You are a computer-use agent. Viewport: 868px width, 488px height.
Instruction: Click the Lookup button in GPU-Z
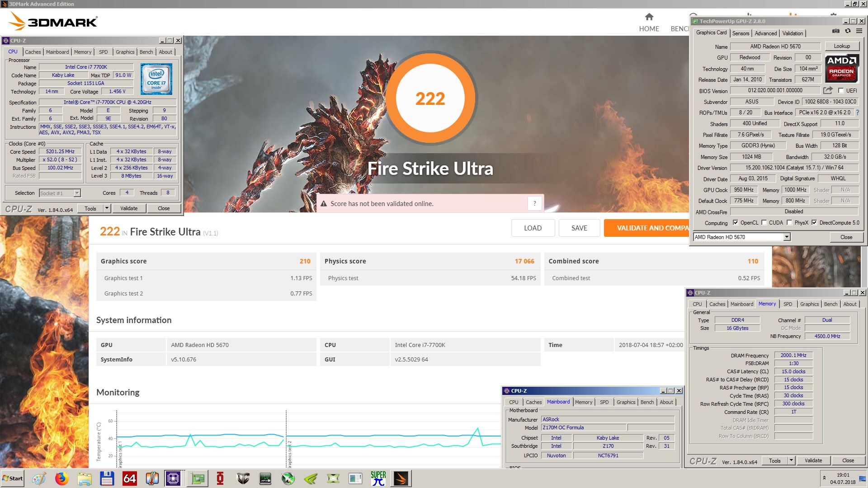842,46
